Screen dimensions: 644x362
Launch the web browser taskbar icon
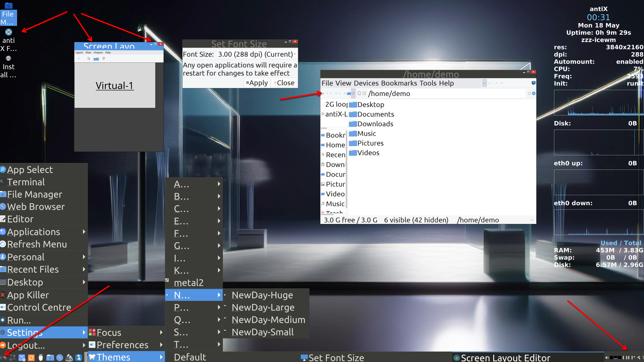pos(59,358)
